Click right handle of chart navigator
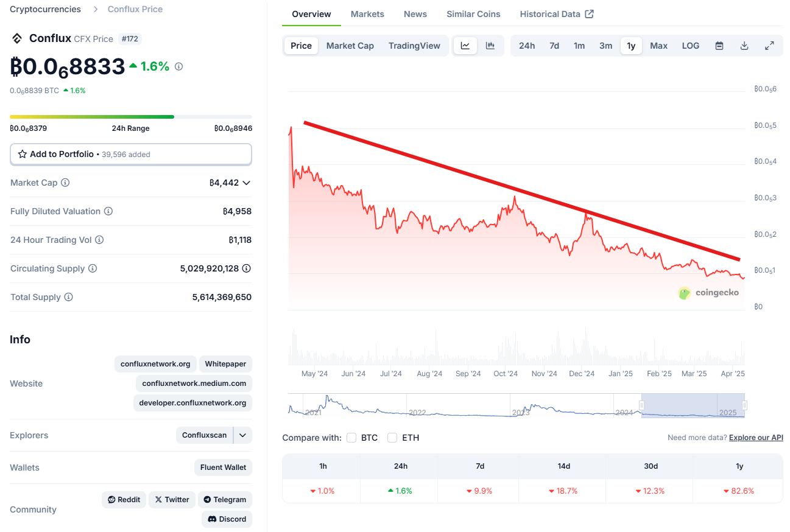This screenshot has height=532, width=790. click(744, 405)
